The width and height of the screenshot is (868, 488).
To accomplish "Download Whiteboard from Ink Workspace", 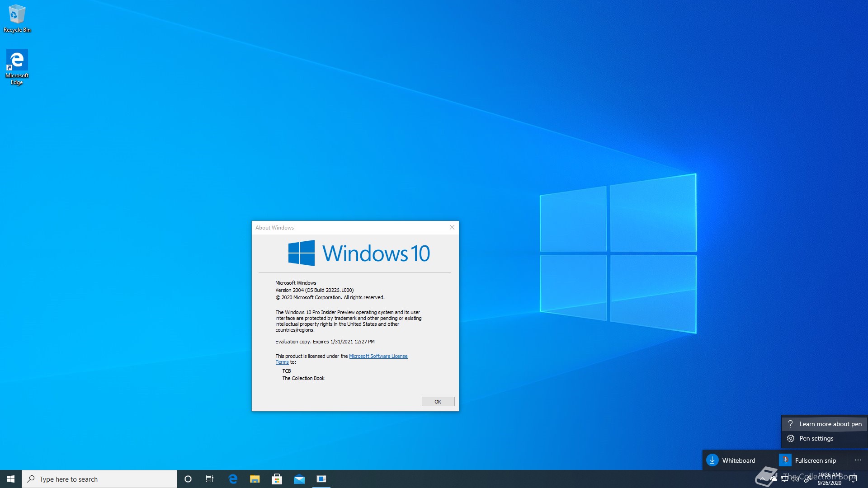I will (738, 460).
